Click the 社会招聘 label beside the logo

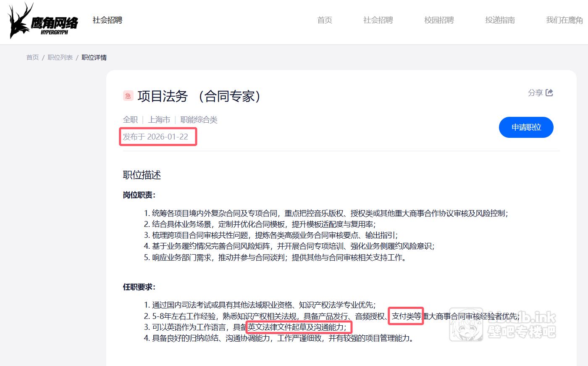[x=108, y=20]
